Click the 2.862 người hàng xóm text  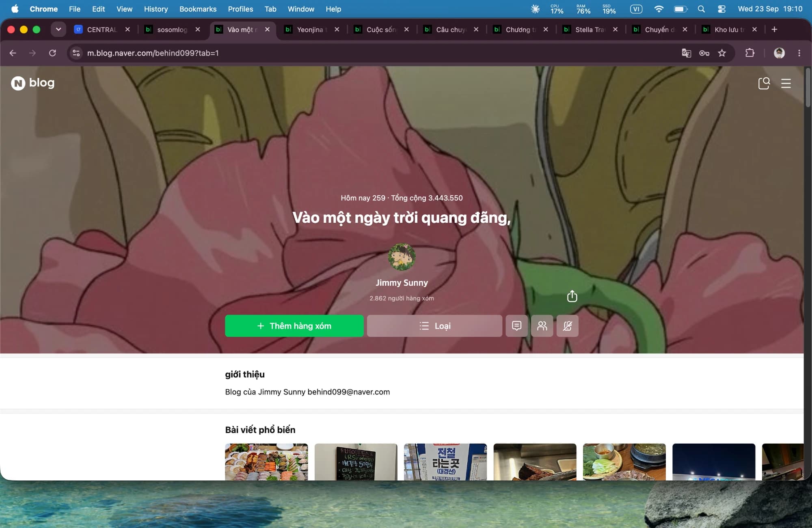pos(402,298)
